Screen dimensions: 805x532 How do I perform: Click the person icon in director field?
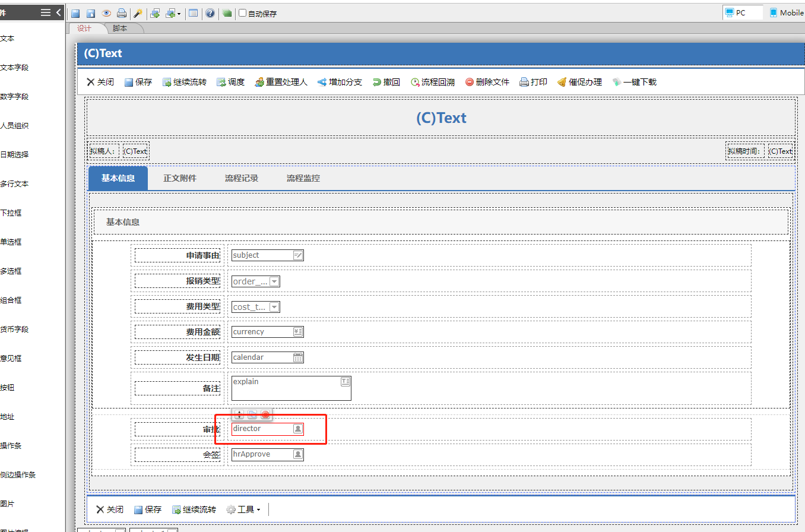coord(298,429)
